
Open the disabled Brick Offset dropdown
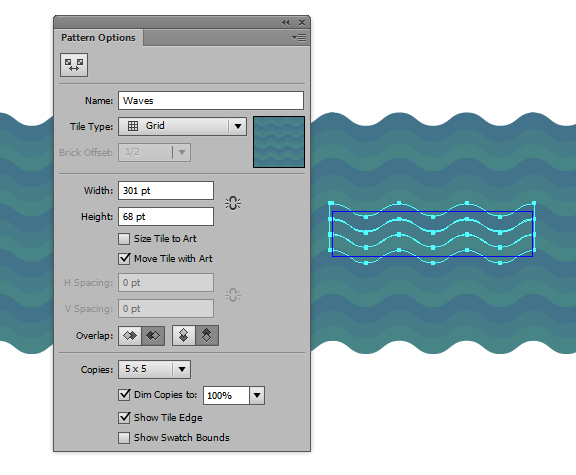(154, 152)
